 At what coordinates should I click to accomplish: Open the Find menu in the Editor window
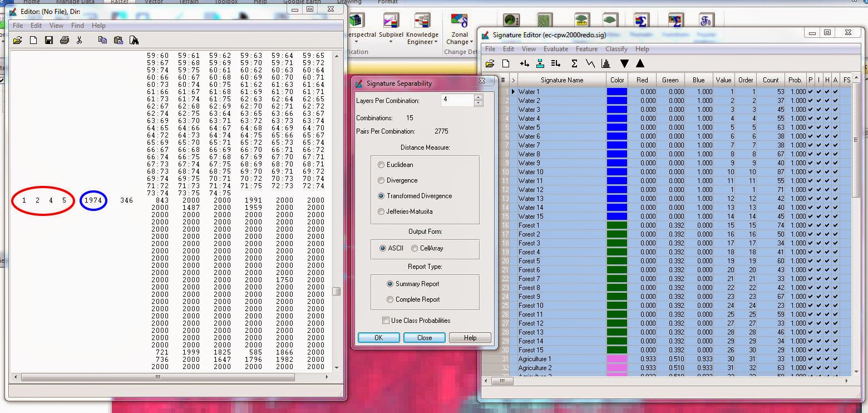pyautogui.click(x=77, y=25)
